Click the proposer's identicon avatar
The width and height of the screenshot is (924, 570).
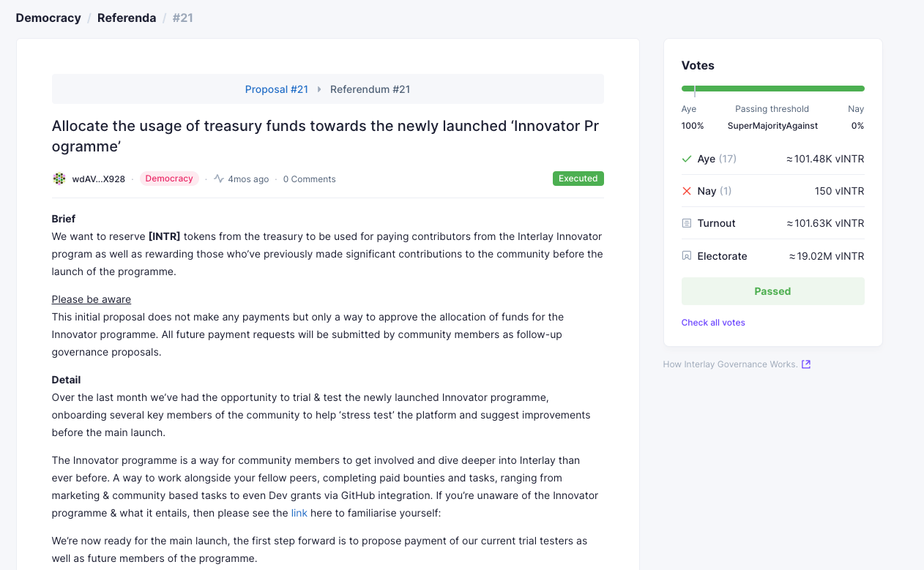coord(59,179)
